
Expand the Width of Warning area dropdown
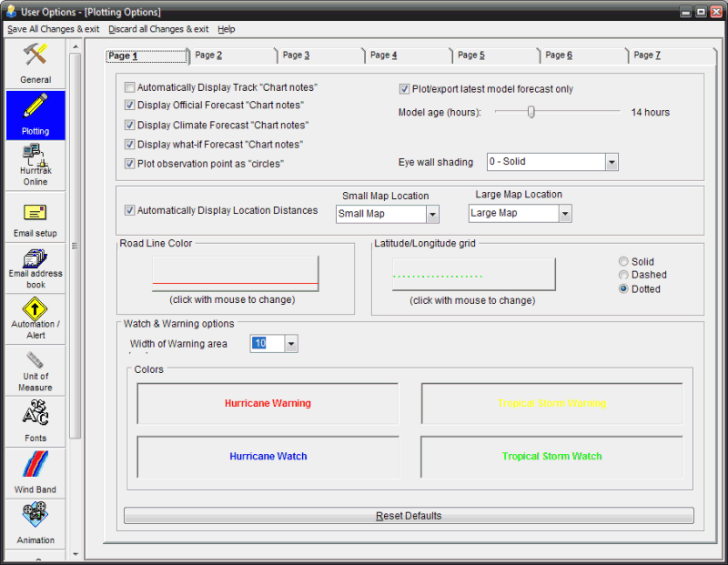click(291, 344)
